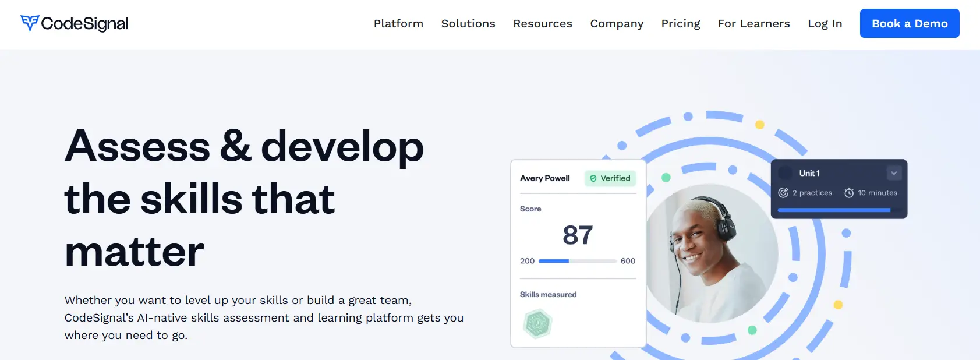The width and height of the screenshot is (980, 360).
Task: Click the Book a Demo button
Action: [910, 23]
